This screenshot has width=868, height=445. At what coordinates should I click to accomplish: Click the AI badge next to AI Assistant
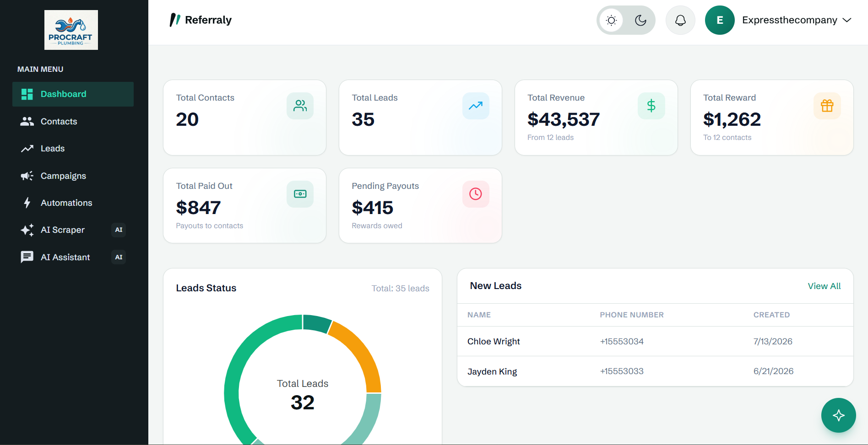(119, 257)
